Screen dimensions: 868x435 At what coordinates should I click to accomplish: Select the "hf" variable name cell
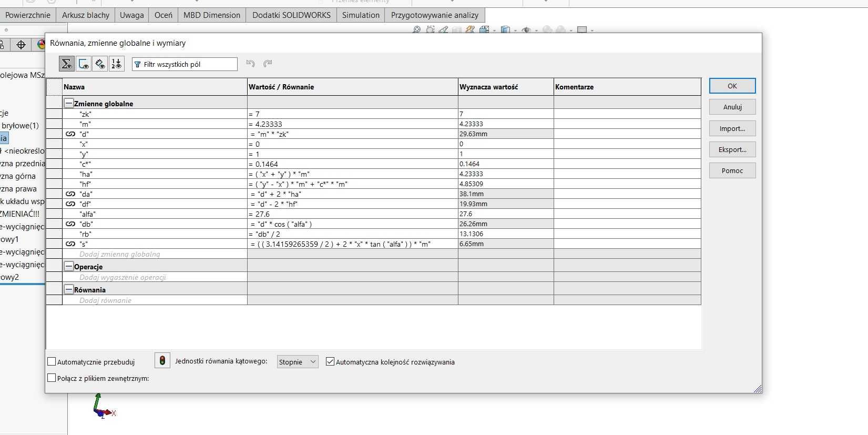click(x=155, y=184)
